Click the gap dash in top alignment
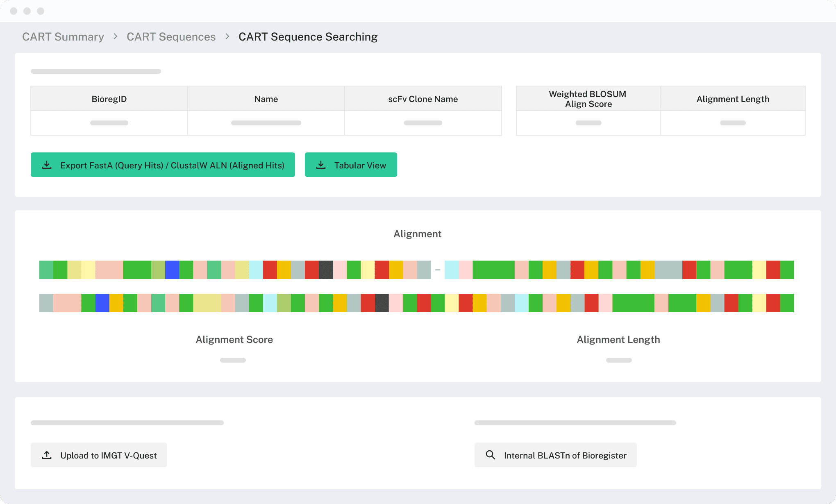 click(x=438, y=270)
